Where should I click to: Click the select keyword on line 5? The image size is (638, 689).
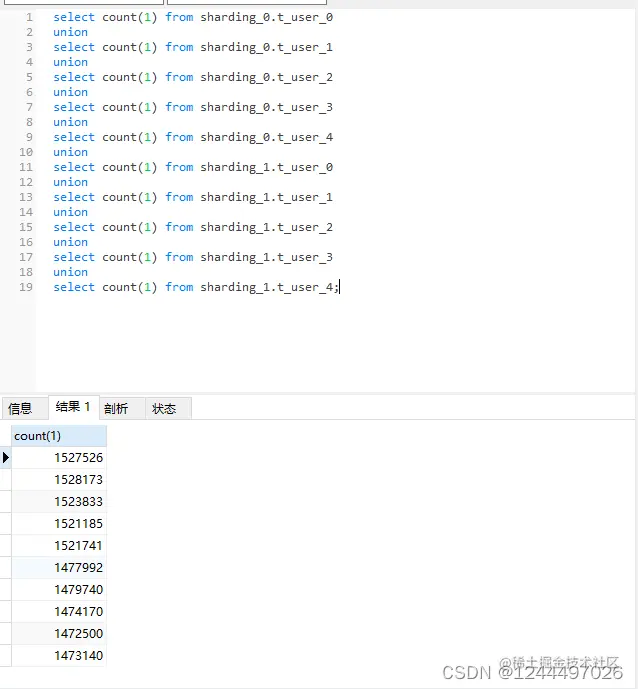coord(74,77)
